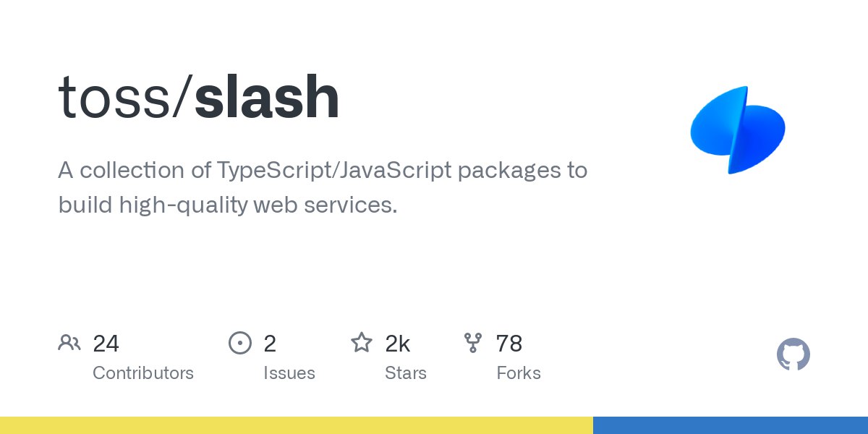Click the Stars star icon
The image size is (868, 434).
coord(361,343)
